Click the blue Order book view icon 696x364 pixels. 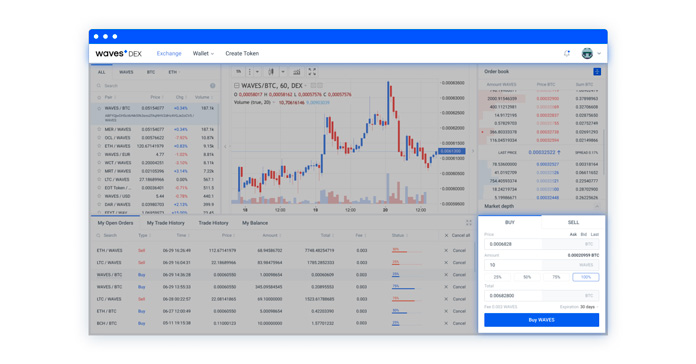click(597, 71)
